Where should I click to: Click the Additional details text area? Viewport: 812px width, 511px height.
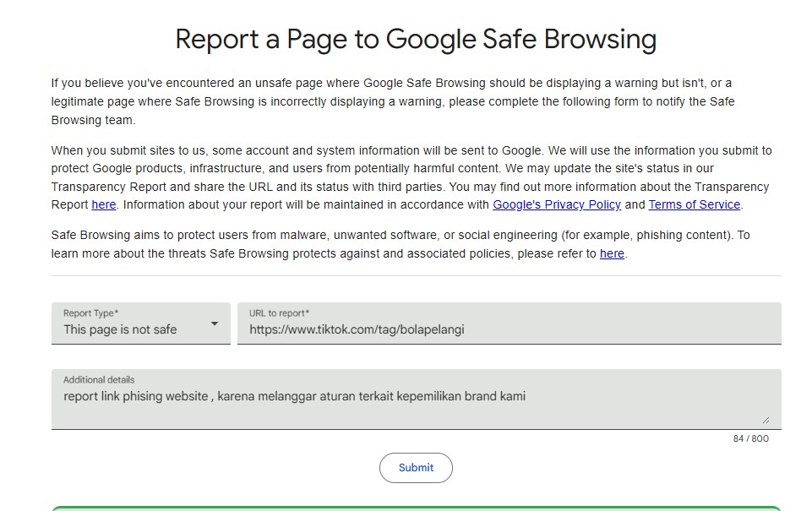tap(416, 400)
